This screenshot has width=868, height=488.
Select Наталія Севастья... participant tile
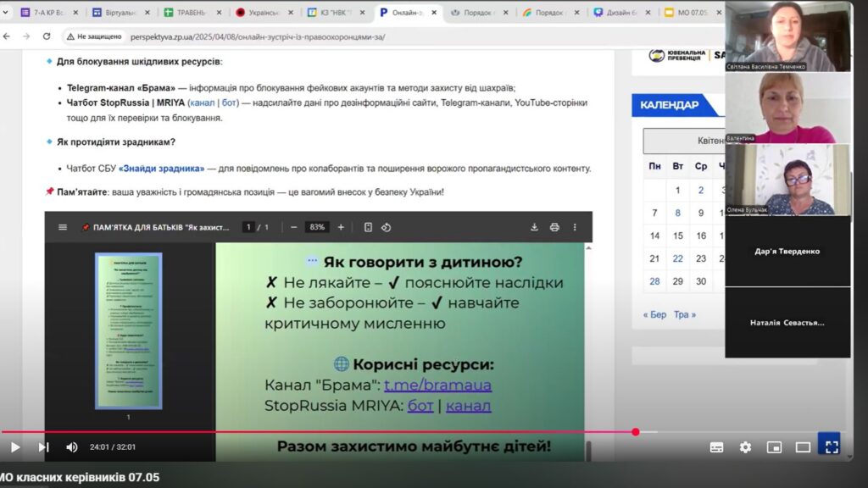pyautogui.click(x=787, y=323)
